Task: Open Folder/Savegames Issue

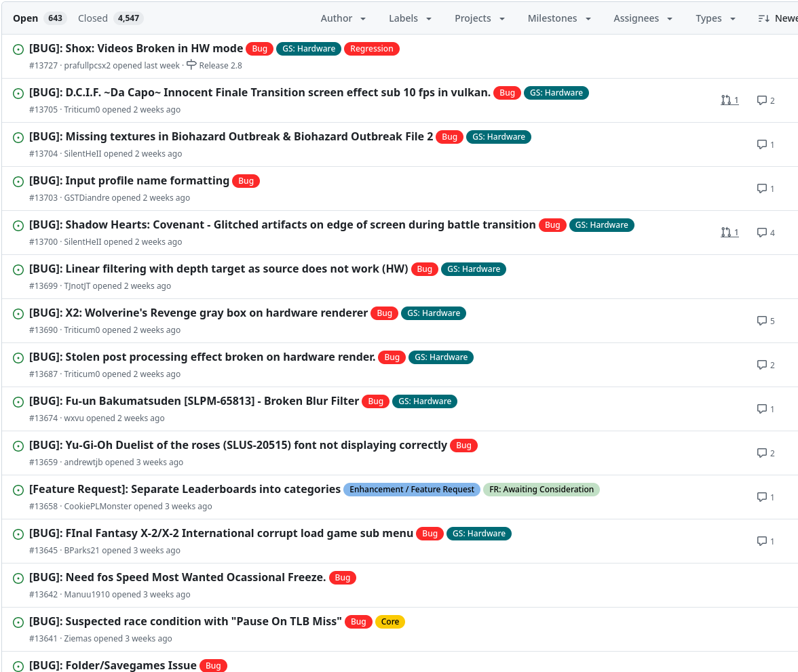Action: [x=113, y=665]
